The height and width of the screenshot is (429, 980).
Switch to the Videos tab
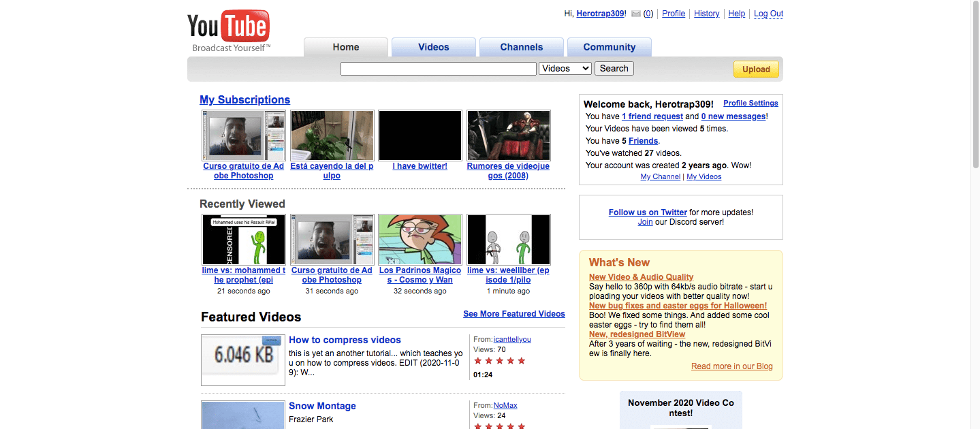433,46
